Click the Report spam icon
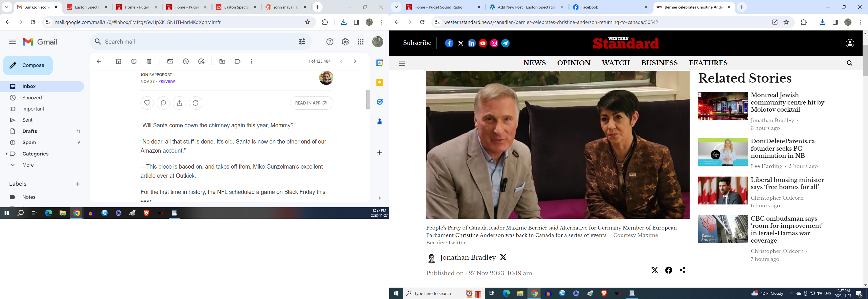 tap(134, 61)
